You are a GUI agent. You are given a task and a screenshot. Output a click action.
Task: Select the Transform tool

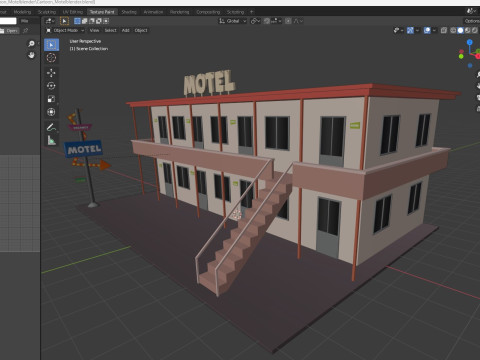(51, 112)
